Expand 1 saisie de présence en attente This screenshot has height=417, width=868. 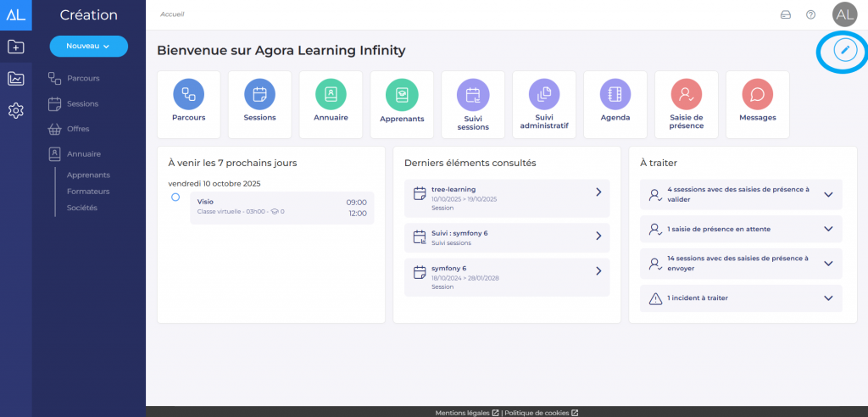coord(828,229)
